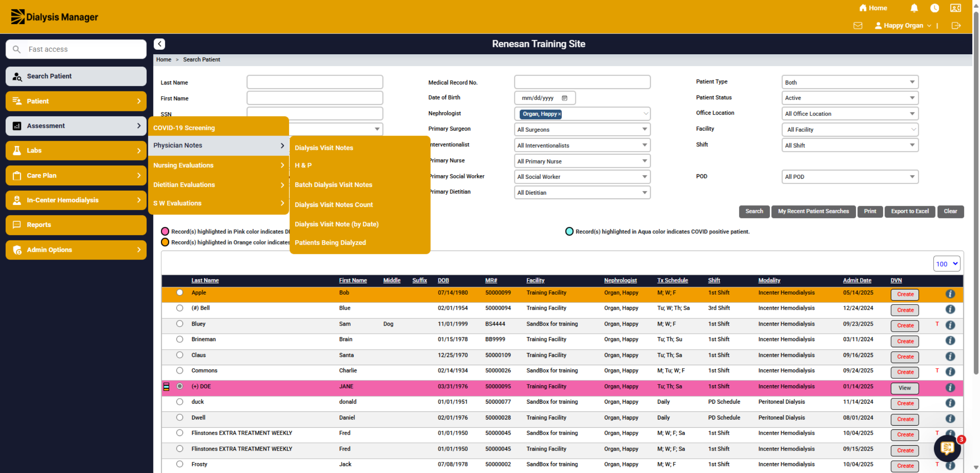Screen dimensions: 980x473
Task: Open the Shift filter dropdown
Action: pyautogui.click(x=850, y=145)
